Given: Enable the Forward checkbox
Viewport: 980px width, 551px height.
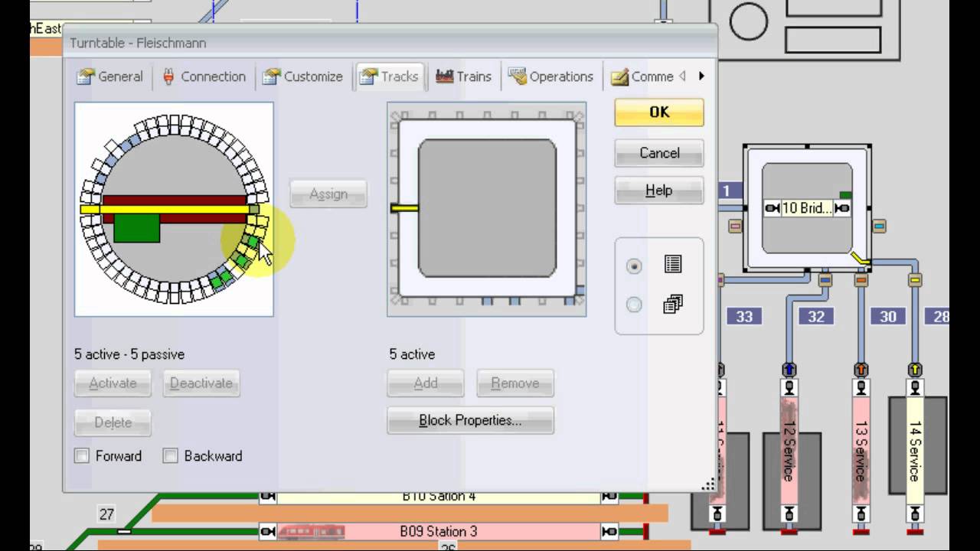Looking at the screenshot, I should coord(82,456).
